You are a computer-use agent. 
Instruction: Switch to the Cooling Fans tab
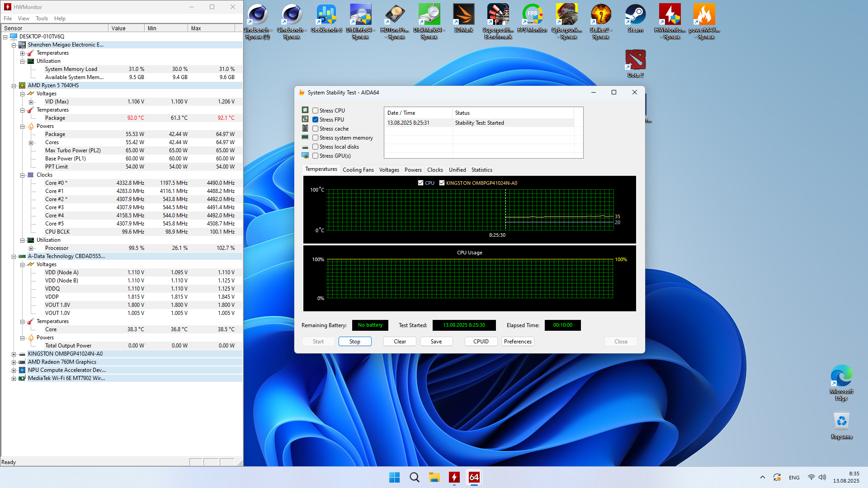pyautogui.click(x=358, y=170)
